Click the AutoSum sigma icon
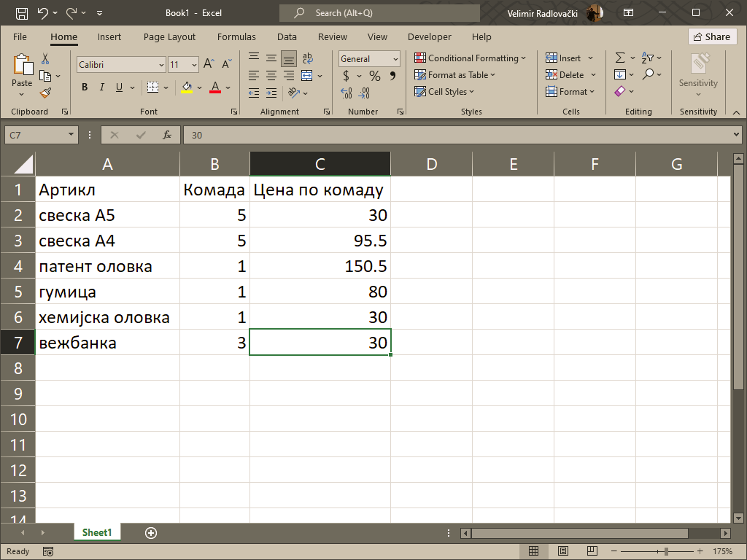The width and height of the screenshot is (747, 560). (x=619, y=58)
